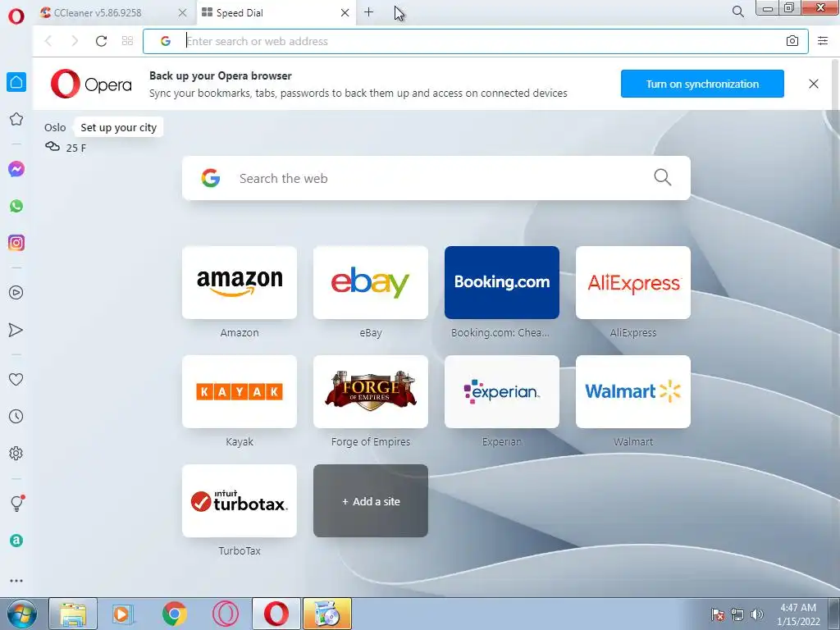
Task: Dismiss the Opera backup banner
Action: coord(813,84)
